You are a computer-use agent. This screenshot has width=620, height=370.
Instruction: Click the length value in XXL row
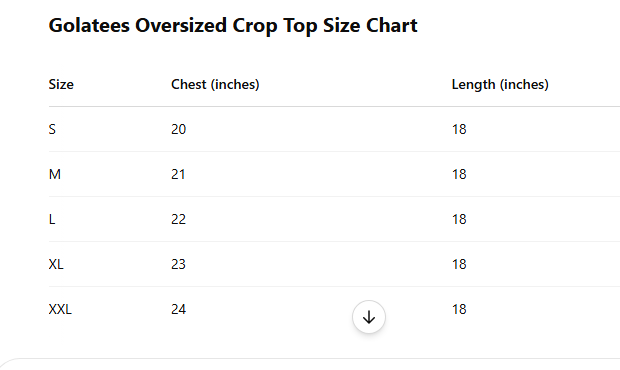click(x=459, y=310)
